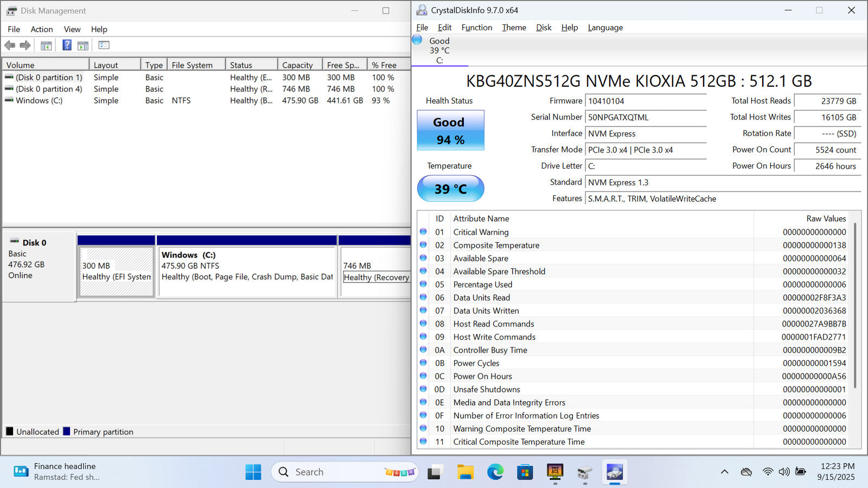
Task: Open the Theme menu in CrystalDiskInfo
Action: (514, 28)
